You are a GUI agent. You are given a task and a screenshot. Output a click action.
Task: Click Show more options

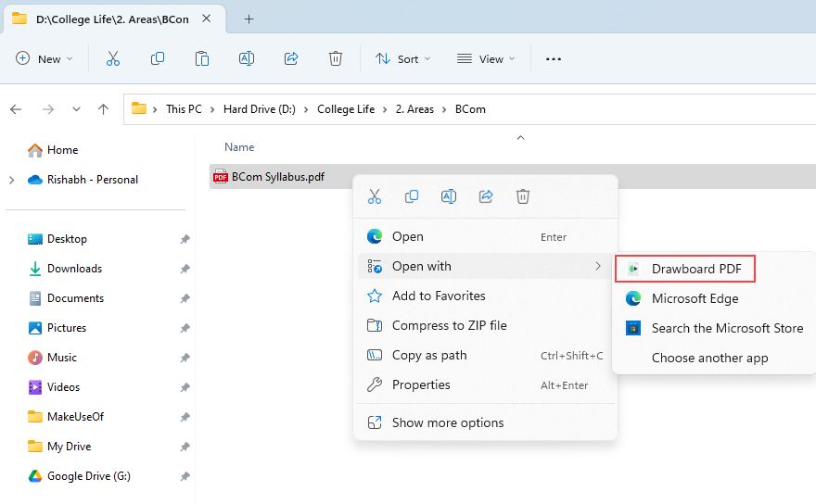pyautogui.click(x=448, y=422)
